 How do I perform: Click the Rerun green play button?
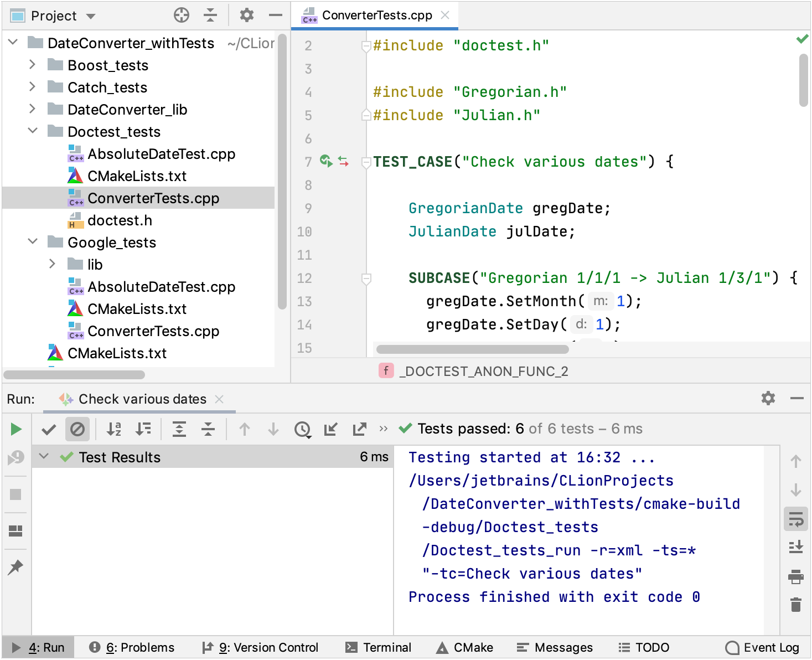click(x=16, y=429)
